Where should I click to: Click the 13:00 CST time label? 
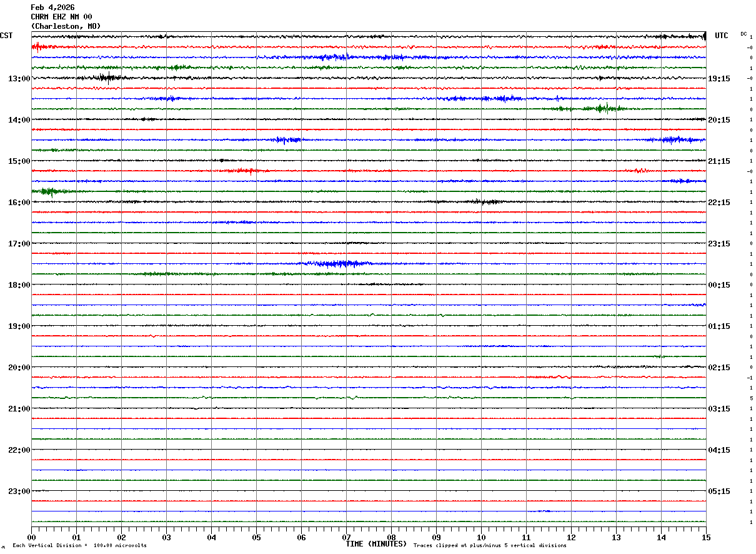19,79
